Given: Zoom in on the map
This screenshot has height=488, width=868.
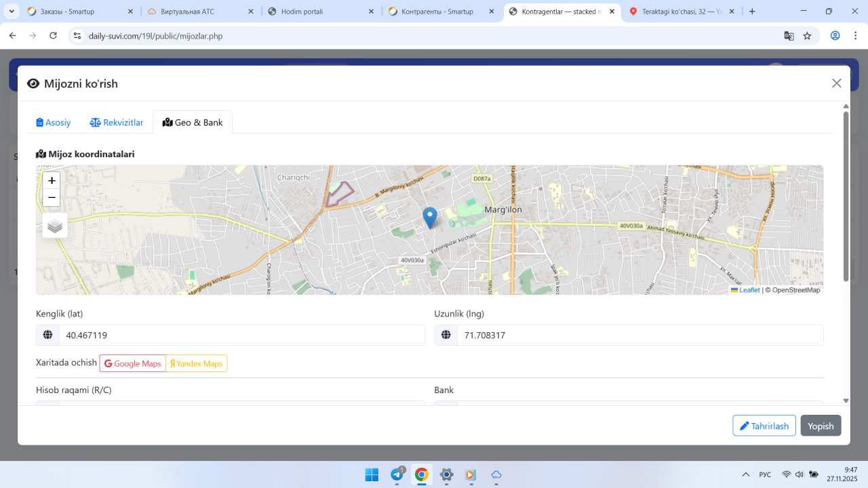Looking at the screenshot, I should click(x=52, y=181).
